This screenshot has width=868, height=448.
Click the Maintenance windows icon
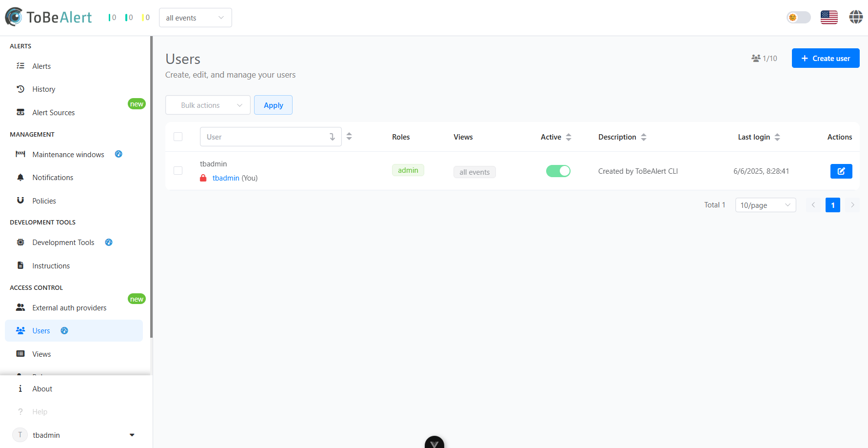(x=20, y=154)
